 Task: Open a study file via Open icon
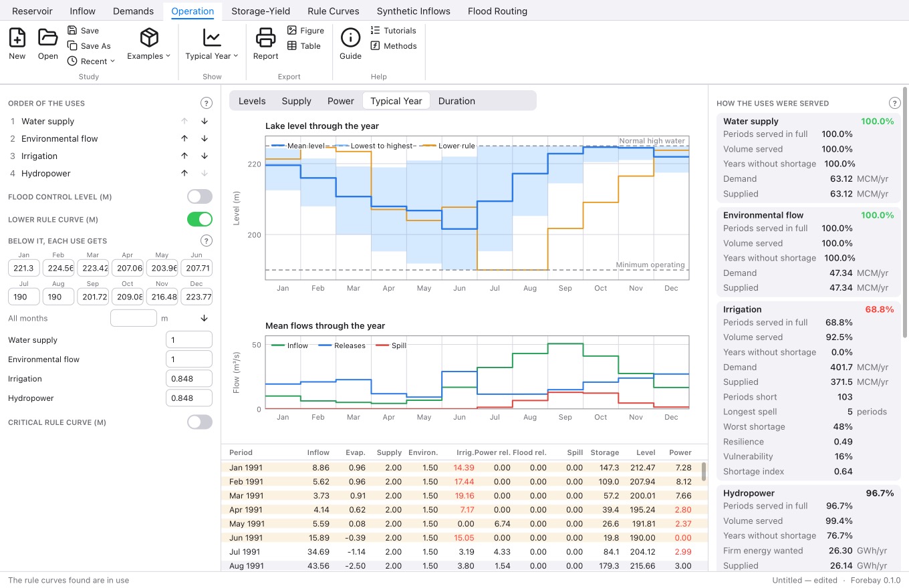[x=48, y=44]
